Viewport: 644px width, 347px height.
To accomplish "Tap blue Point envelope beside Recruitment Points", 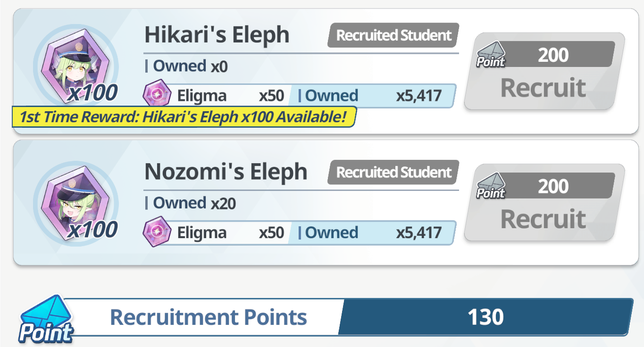I will click(x=46, y=319).
